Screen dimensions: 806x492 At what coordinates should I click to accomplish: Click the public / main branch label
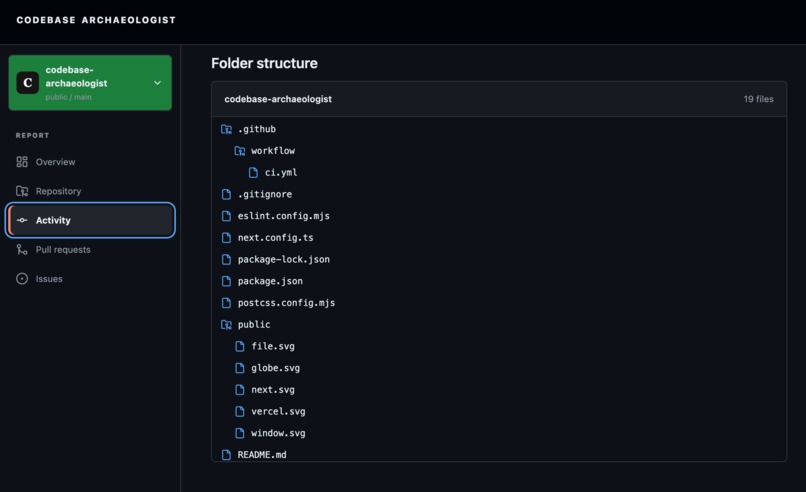[x=68, y=97]
